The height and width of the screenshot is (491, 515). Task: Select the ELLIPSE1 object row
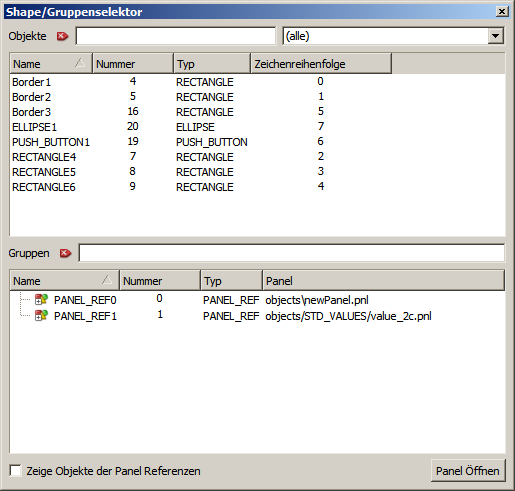click(257, 127)
